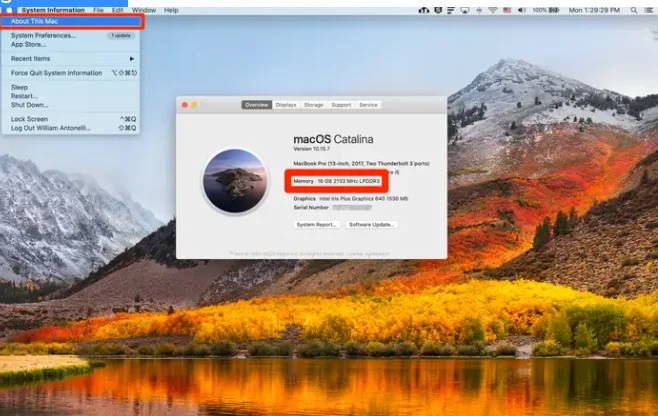Click the shield menu bar icon
The width and height of the screenshot is (658, 416).
point(438,10)
